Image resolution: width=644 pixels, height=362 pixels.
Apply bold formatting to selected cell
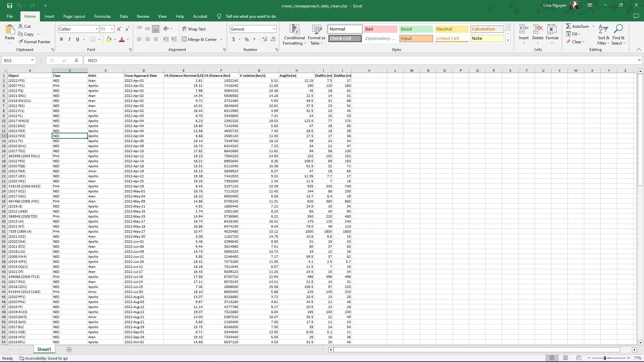point(61,39)
